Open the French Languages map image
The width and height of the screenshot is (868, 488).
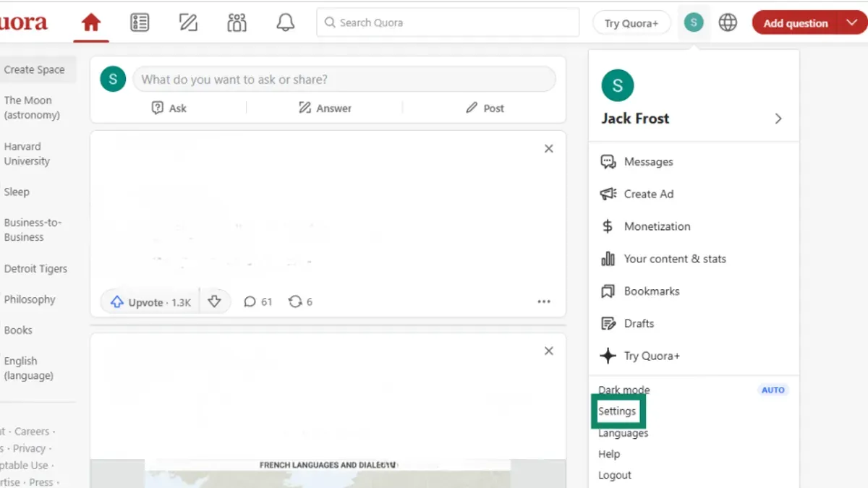click(x=328, y=474)
